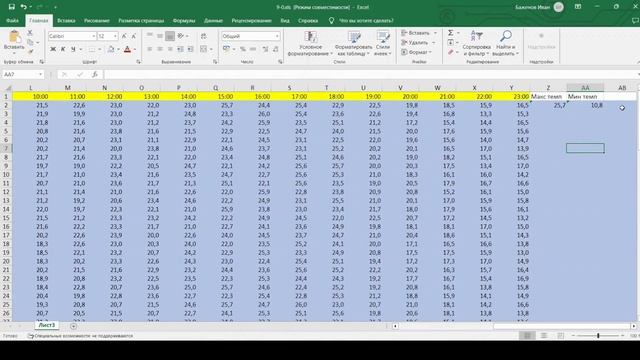
Task: Click the Decrease Indent icon
Action: click(180, 49)
